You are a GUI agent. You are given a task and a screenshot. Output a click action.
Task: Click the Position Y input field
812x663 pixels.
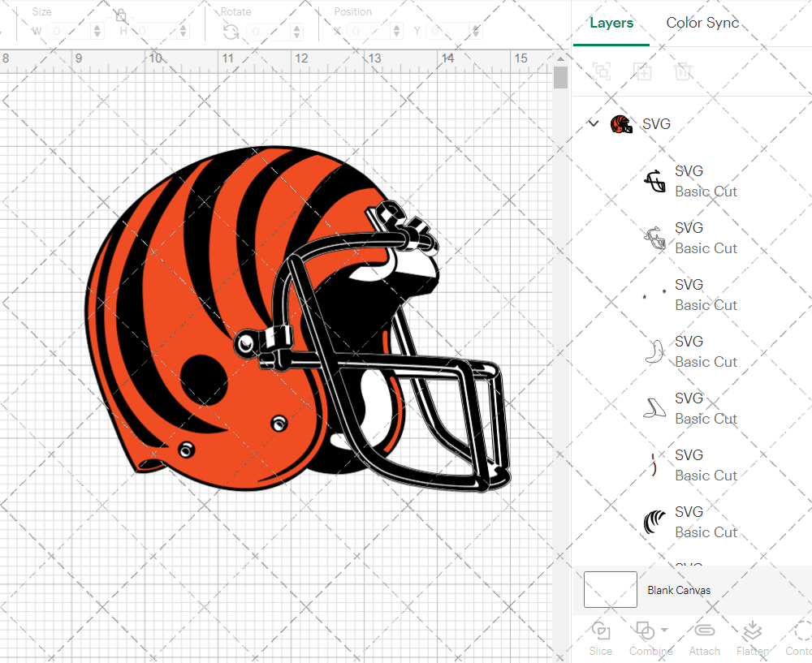pos(448,31)
